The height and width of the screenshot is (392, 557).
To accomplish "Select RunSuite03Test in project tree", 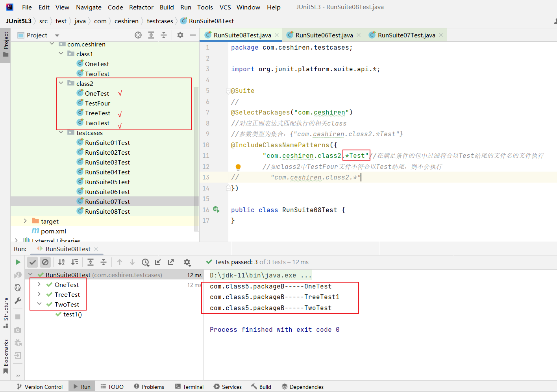I will click(x=107, y=162).
